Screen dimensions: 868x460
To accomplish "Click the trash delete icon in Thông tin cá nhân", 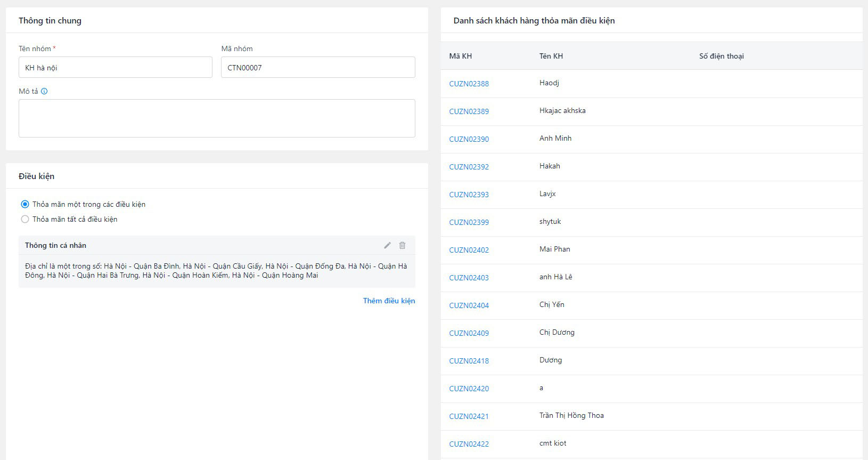I will click(x=403, y=245).
